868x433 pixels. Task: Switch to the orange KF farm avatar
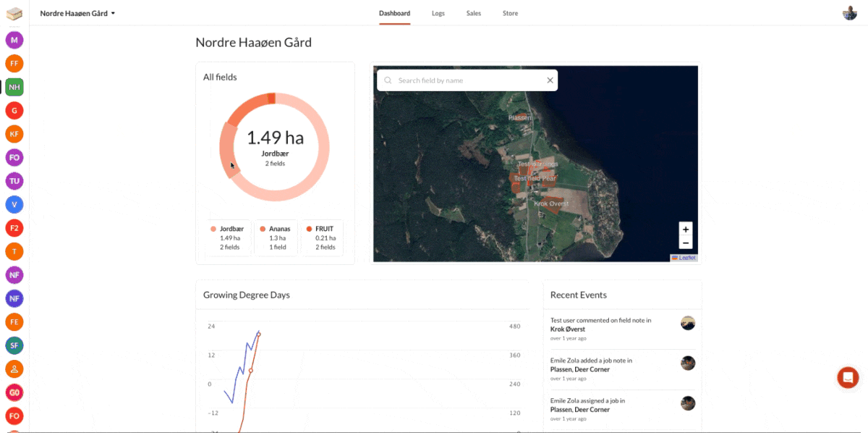[14, 134]
